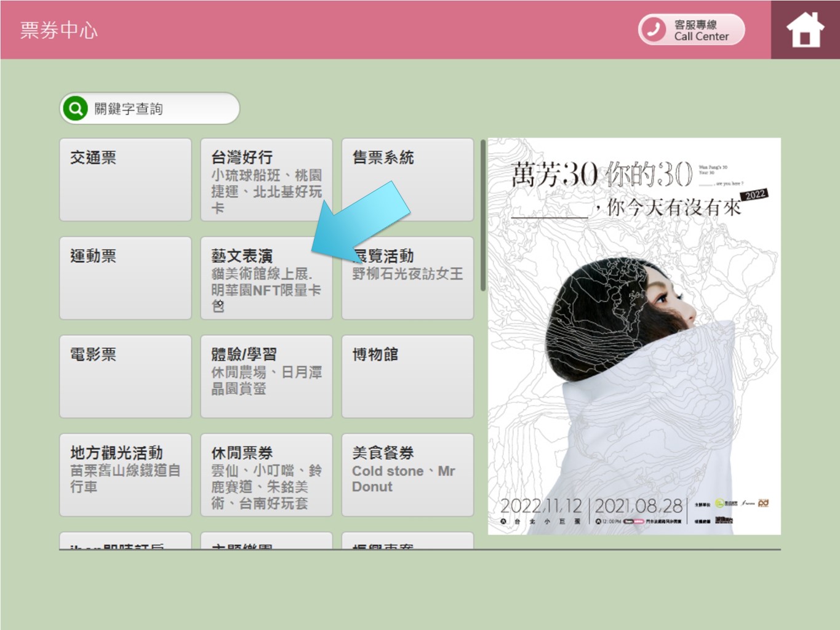Open the 體驗/學習 category
The image size is (840, 630).
266,377
